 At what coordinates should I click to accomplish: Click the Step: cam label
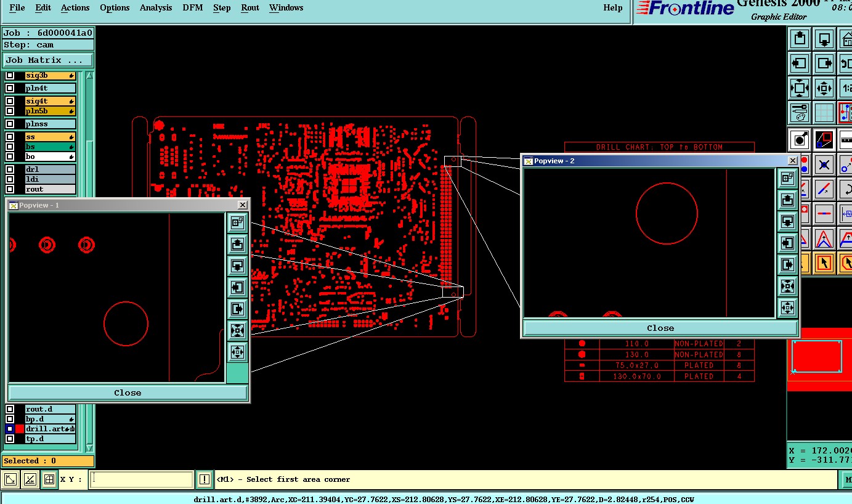[48, 45]
